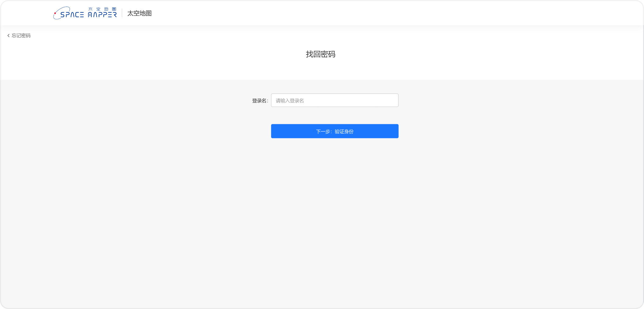Image resolution: width=644 pixels, height=309 pixels.
Task: Click empty gray area below the blue button
Action: click(335, 209)
